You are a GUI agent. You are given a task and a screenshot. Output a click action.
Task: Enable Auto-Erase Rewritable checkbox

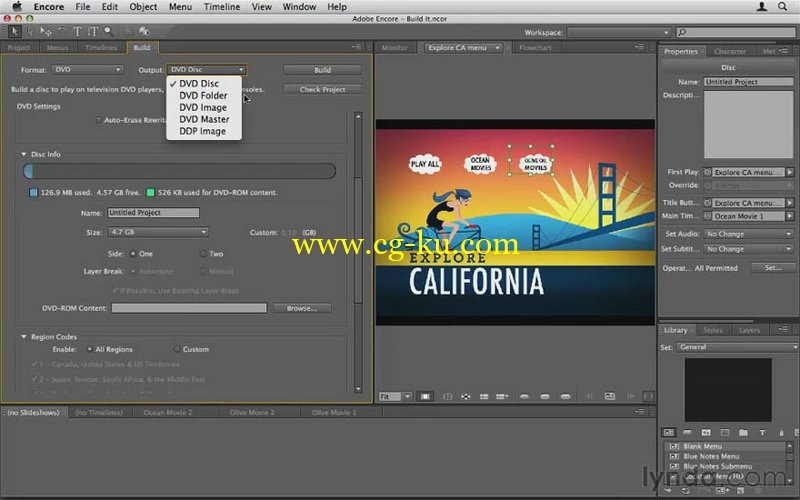(x=98, y=120)
